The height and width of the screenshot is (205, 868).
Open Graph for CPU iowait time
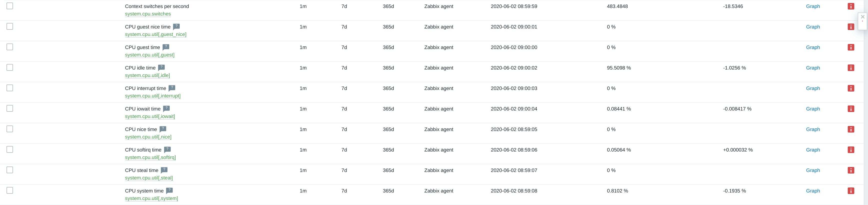tap(813, 109)
